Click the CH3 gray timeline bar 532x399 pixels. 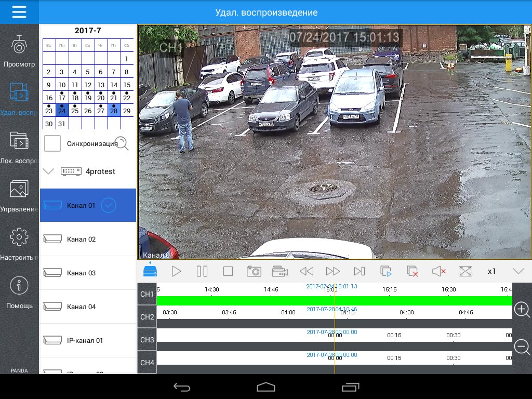pos(334,346)
